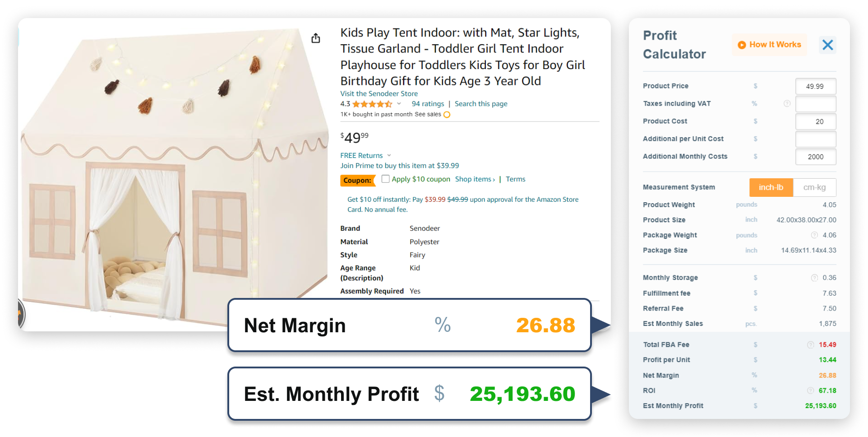Click the ROI help icon
The height and width of the screenshot is (437, 868).
[811, 391]
